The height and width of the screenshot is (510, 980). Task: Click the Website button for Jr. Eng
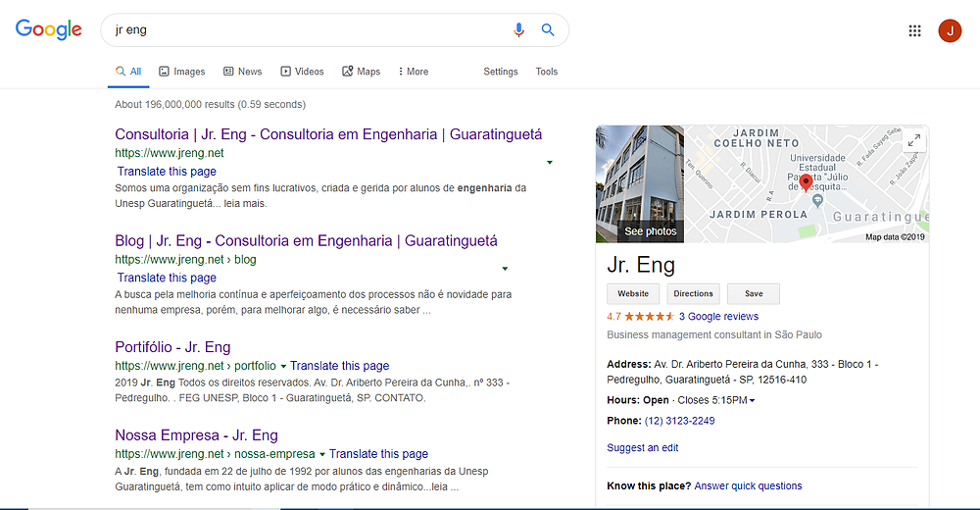tap(633, 293)
